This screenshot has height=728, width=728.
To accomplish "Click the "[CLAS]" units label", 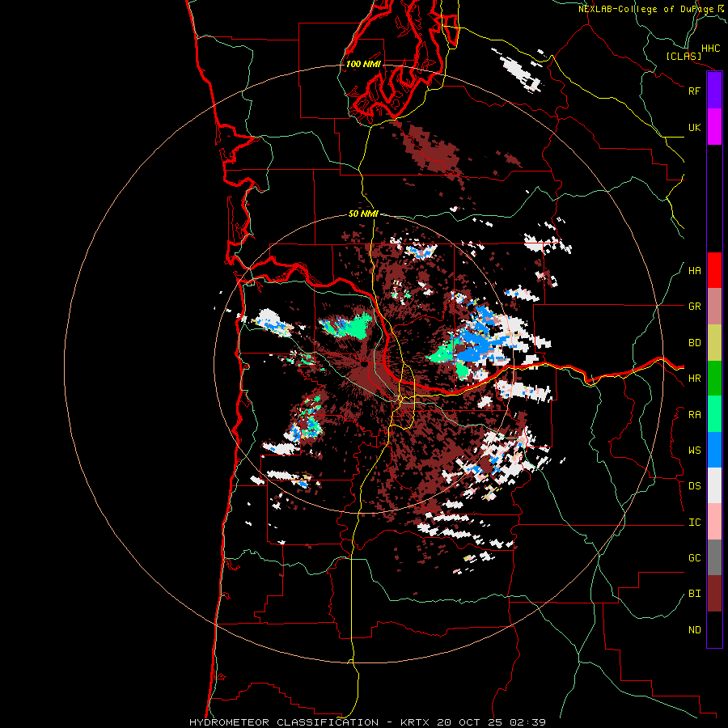I will [x=684, y=56].
